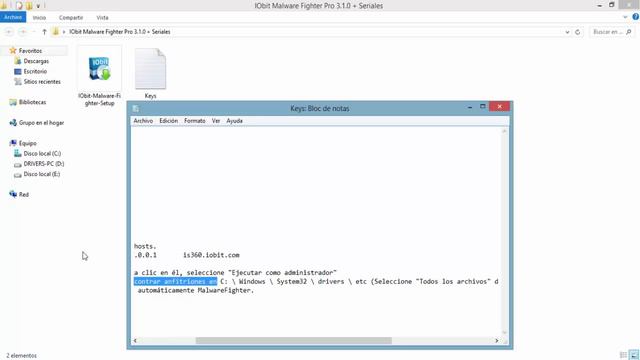
Task: Click the text 'automáticamente MalwareFighter.'
Action: pyautogui.click(x=196, y=291)
